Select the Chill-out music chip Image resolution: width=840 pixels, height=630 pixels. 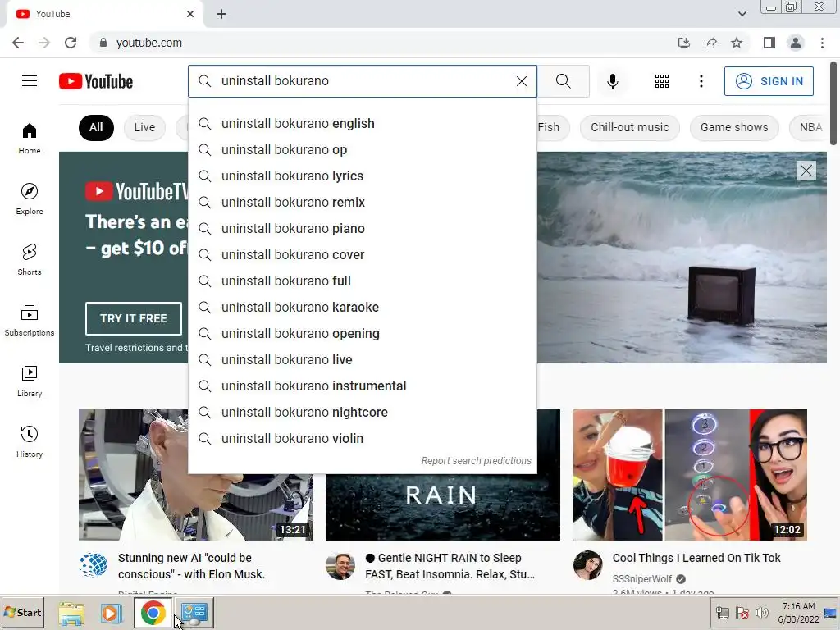(629, 127)
